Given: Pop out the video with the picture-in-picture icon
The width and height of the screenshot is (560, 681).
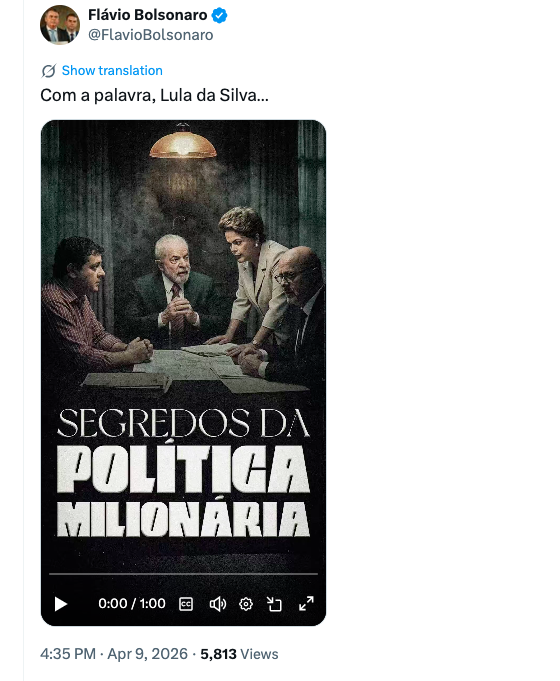Looking at the screenshot, I should click(x=275, y=604).
